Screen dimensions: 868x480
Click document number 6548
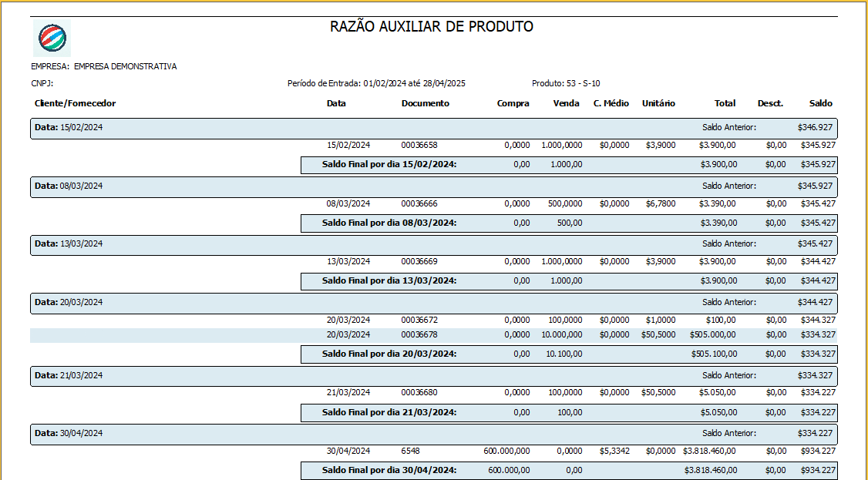(410, 451)
